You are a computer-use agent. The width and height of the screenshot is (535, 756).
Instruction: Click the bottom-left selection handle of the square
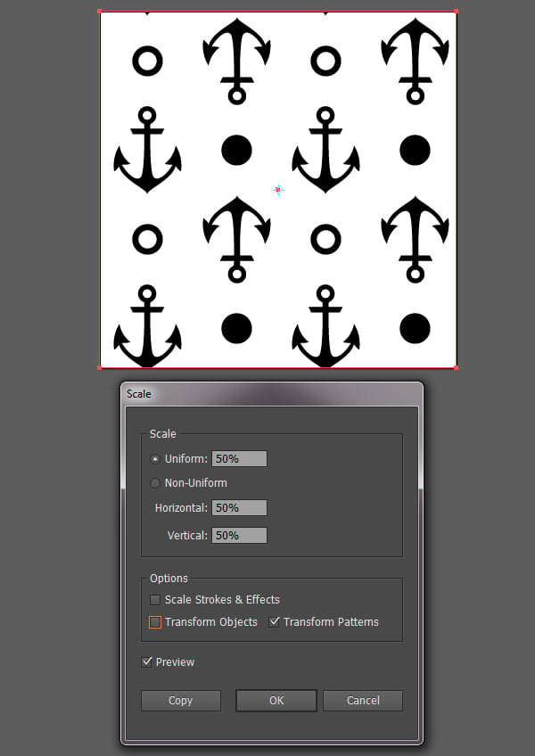click(99, 368)
